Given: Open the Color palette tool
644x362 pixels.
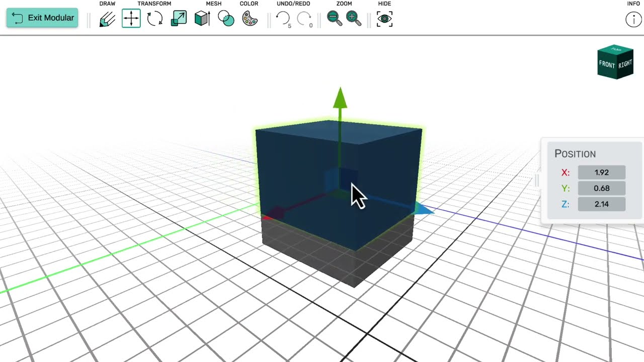Looking at the screenshot, I should coord(250,19).
